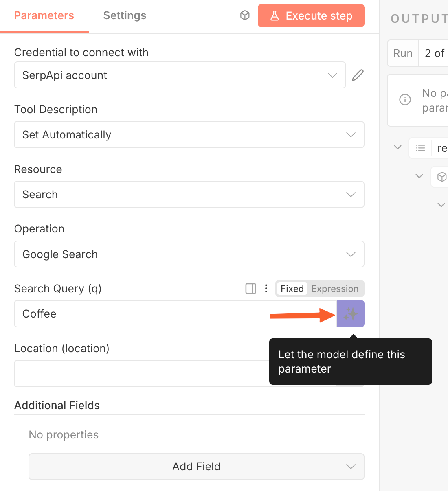The width and height of the screenshot is (448, 491).
Task: Click the sparkle icon beside Search Query
Action: coord(351,314)
